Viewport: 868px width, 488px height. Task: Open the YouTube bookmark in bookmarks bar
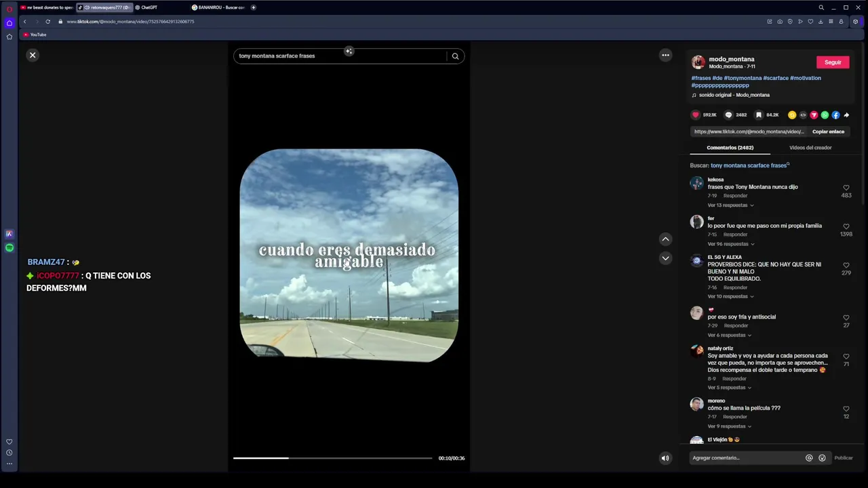(35, 35)
